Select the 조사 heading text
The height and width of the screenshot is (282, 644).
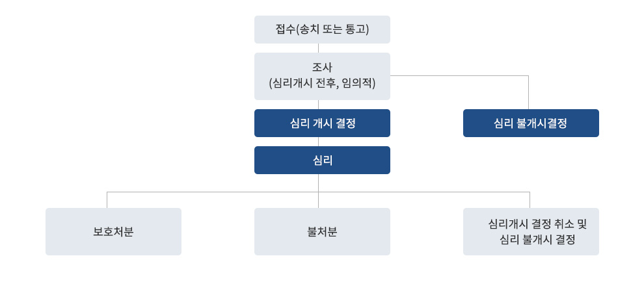(x=322, y=68)
